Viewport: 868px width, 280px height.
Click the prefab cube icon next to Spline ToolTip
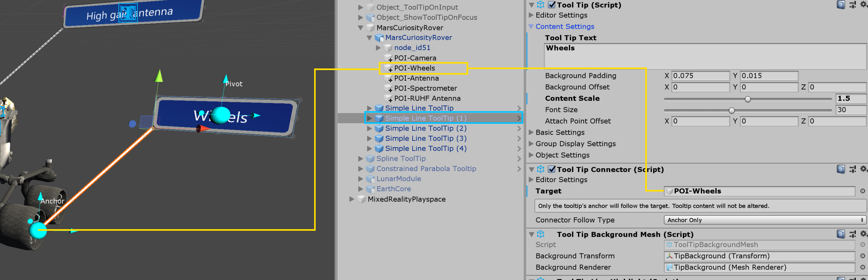coord(370,159)
